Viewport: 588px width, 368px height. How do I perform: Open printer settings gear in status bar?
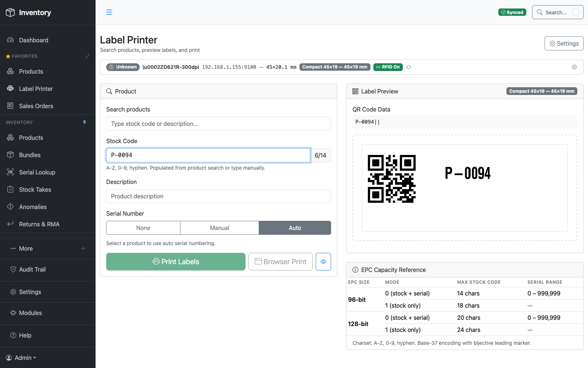[x=574, y=67]
